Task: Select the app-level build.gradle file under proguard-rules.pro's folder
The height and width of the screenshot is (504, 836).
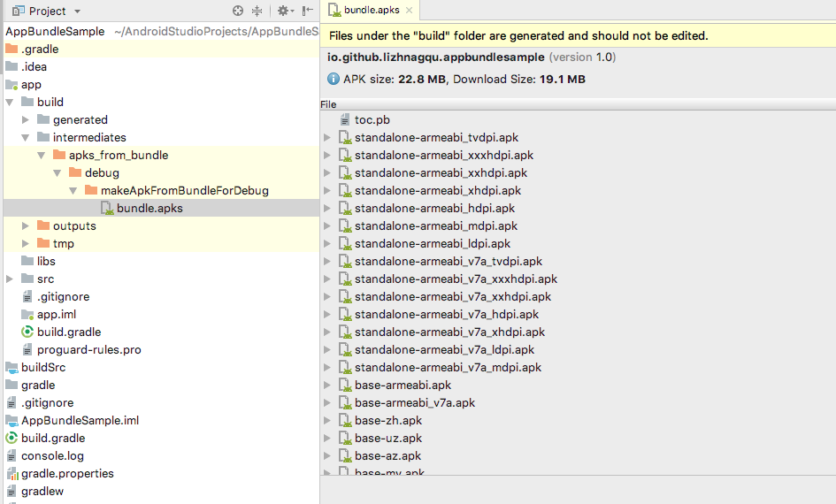Action: (68, 332)
